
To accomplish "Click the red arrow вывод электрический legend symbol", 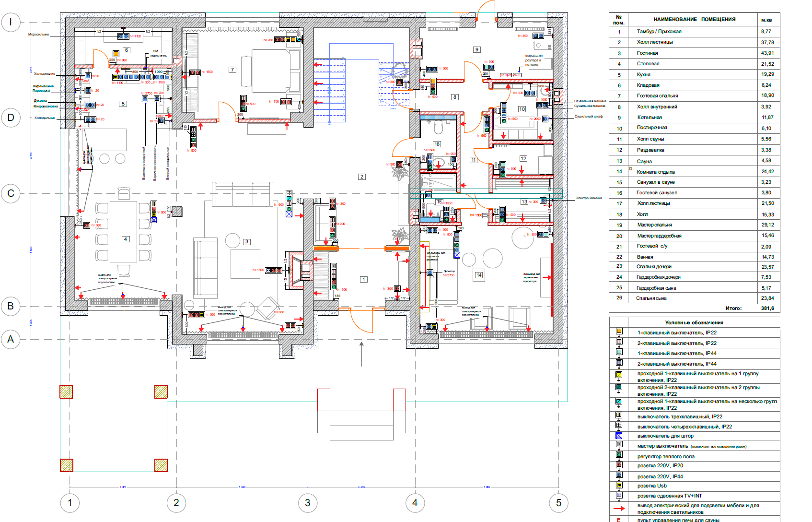I will pos(619,508).
